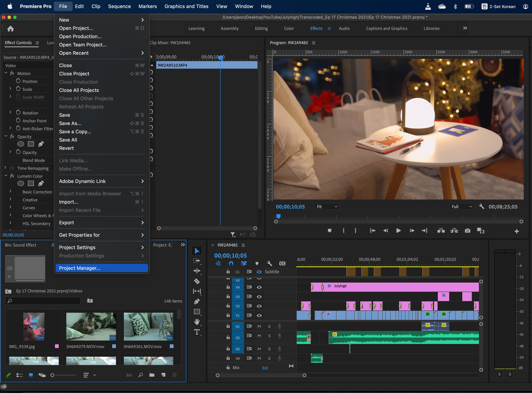This screenshot has width=532, height=393.
Task: Toggle Snap in Timeline magnet icon
Action: (231, 263)
